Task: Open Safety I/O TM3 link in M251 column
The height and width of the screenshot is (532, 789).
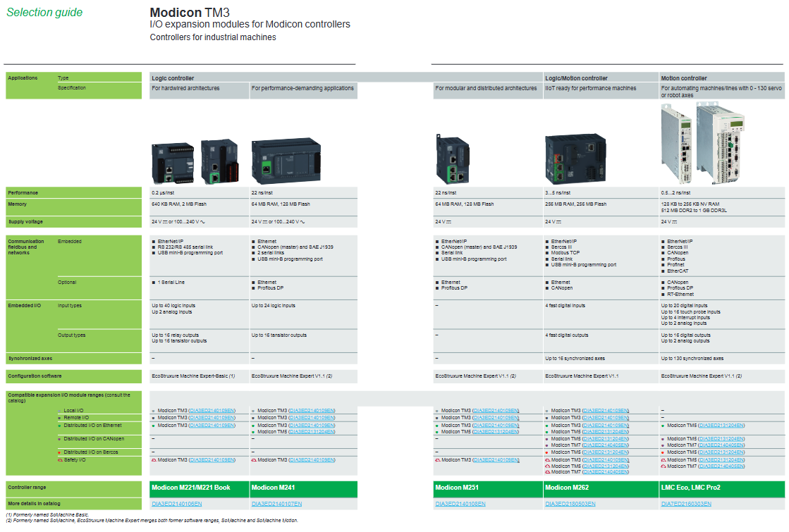Action: (x=496, y=460)
